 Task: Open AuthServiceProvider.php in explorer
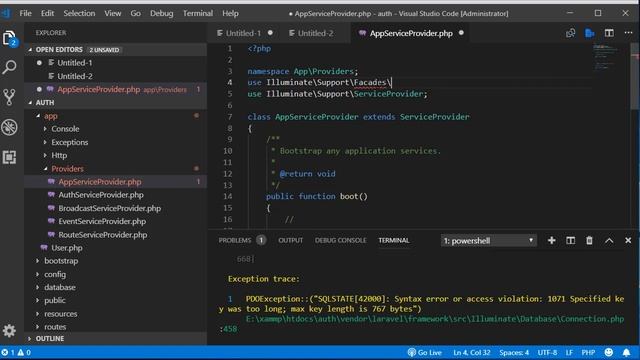[x=101, y=195]
